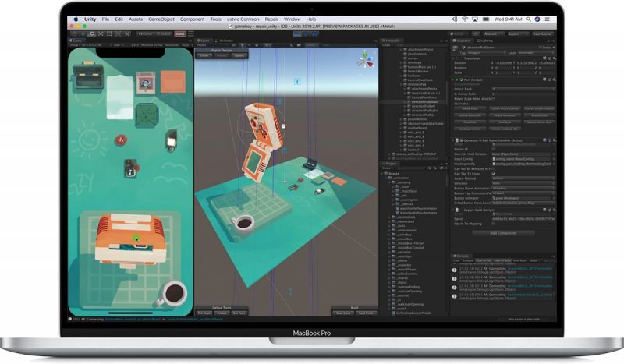
Task: Select the Rotate tool in Unity toolbar
Action: tap(92, 34)
